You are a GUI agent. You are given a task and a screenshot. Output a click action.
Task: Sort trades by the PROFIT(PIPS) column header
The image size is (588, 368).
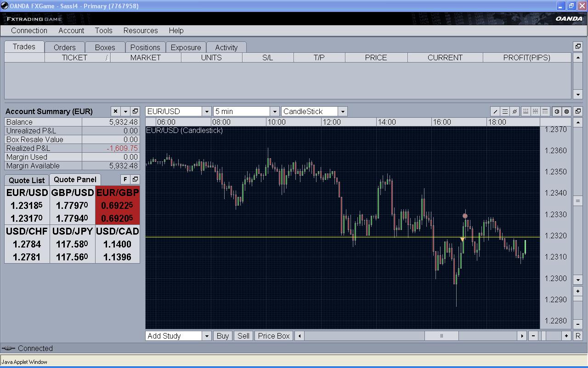(x=526, y=57)
